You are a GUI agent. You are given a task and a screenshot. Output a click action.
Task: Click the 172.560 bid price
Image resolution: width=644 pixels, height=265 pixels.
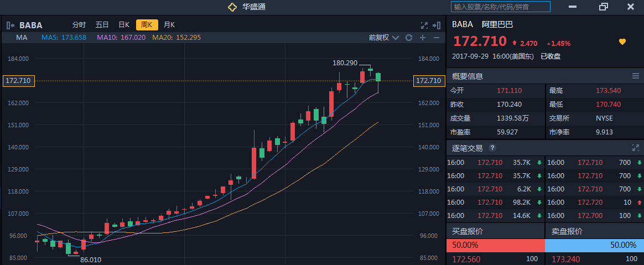tap(468, 259)
